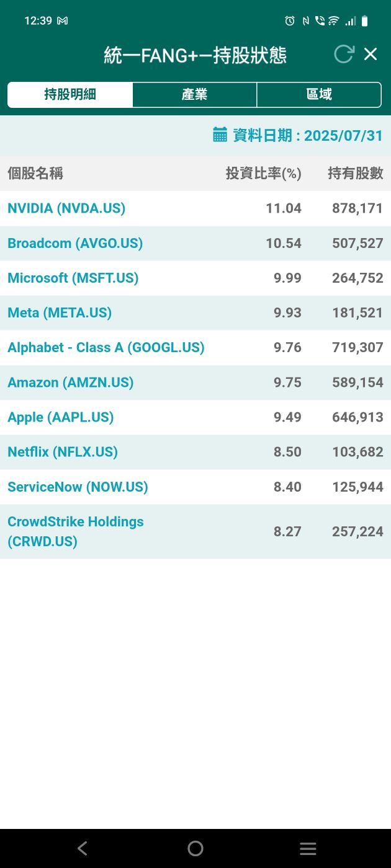Viewport: 391px width, 868px height.
Task: Switch to the 產業 tab
Action: click(x=195, y=95)
